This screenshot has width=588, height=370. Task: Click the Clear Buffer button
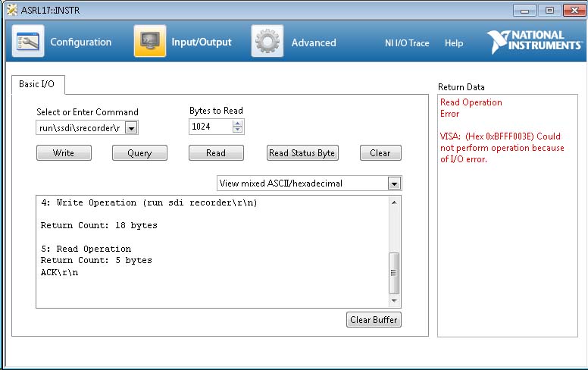(x=374, y=320)
